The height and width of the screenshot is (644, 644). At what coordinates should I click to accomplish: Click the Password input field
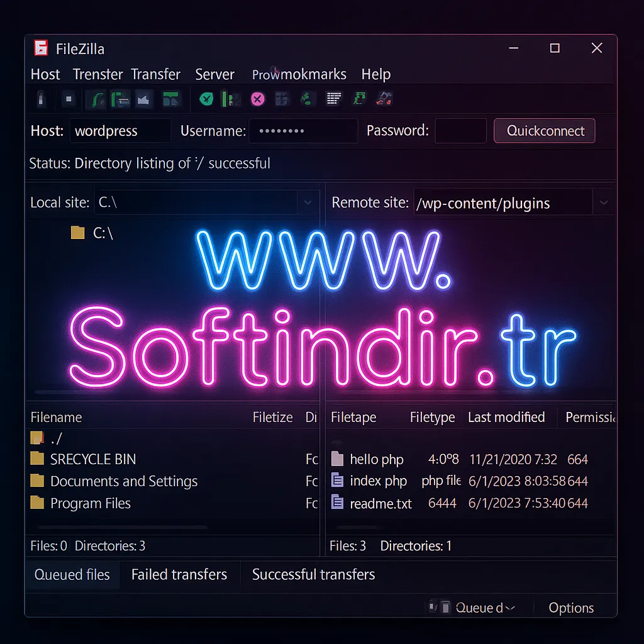[461, 131]
